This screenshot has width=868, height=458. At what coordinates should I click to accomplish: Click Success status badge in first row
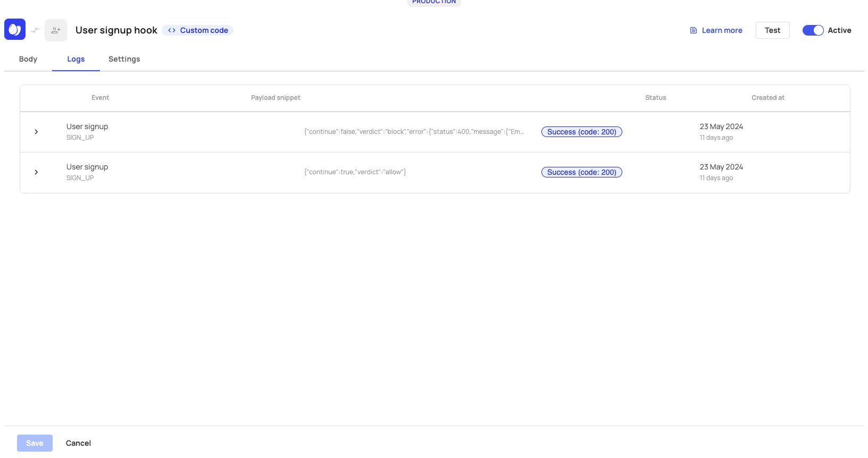(581, 132)
